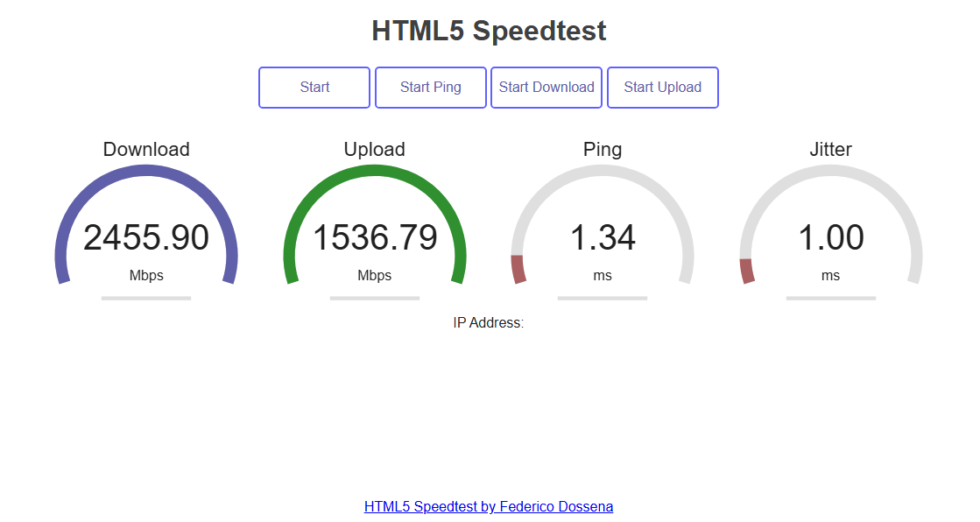
Task: Click the progress bar beneath the Download gauge
Action: click(146, 299)
